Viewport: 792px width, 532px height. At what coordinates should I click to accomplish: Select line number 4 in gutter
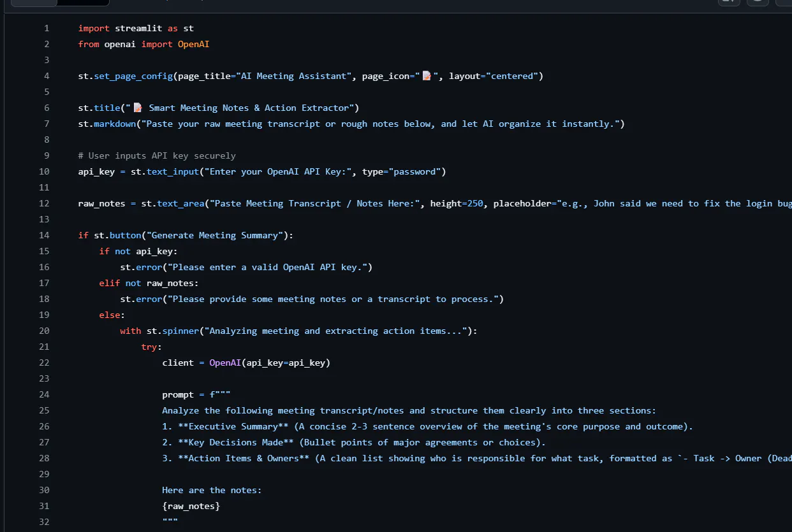47,76
